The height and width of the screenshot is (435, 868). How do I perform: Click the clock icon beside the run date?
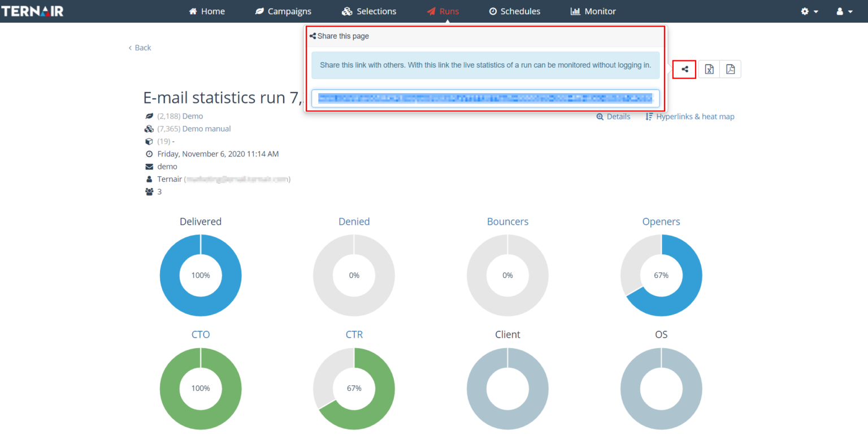point(149,154)
